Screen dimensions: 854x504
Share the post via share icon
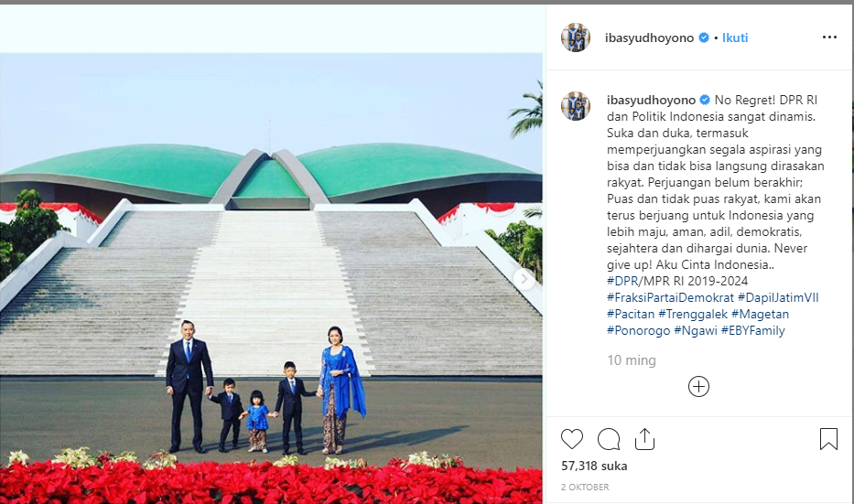(644, 439)
